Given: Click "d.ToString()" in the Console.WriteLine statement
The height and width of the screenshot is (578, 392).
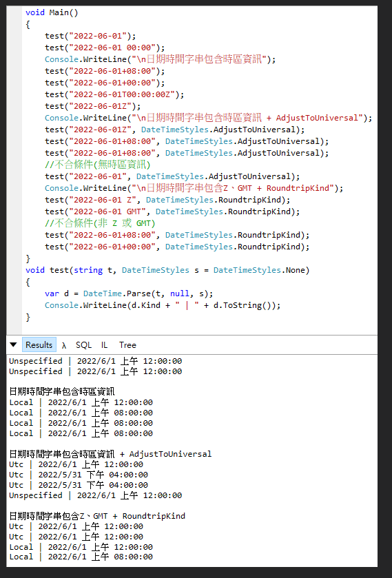Looking at the screenshot, I should click(x=243, y=305).
